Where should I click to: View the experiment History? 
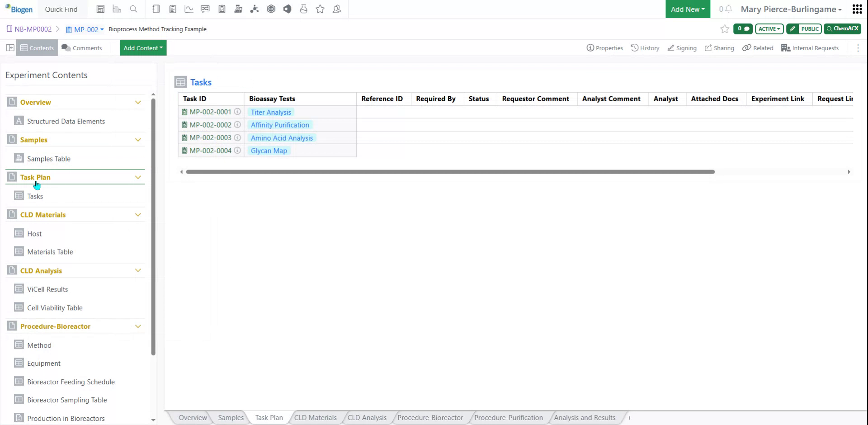645,47
